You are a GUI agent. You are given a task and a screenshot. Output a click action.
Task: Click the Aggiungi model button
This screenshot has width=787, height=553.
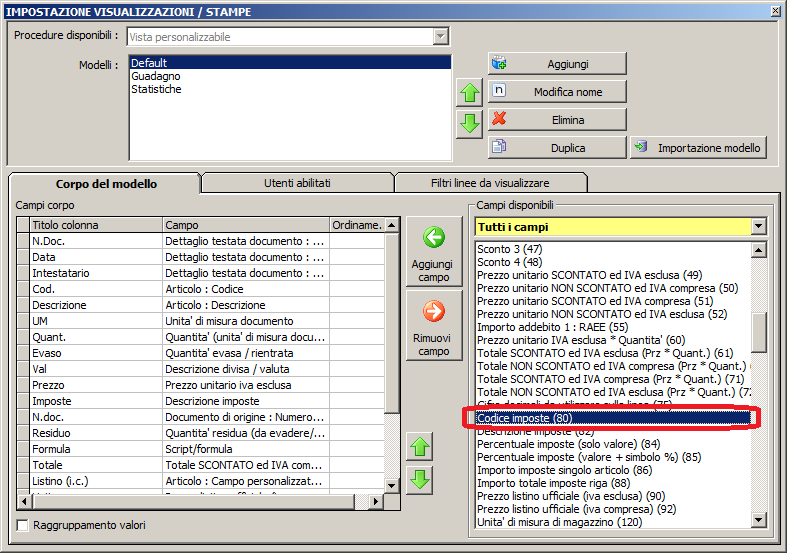click(557, 64)
